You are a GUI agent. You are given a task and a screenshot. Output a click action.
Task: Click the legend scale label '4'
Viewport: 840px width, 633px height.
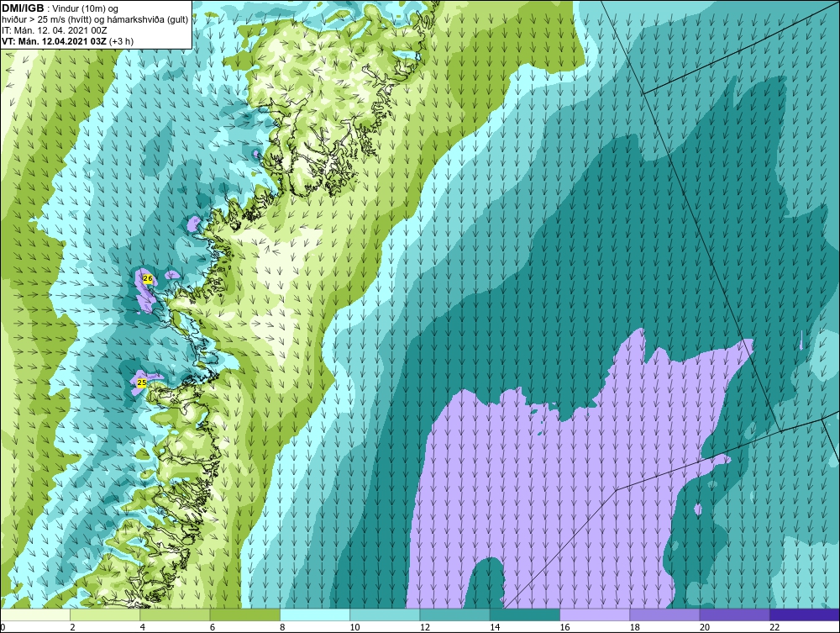[143, 627]
